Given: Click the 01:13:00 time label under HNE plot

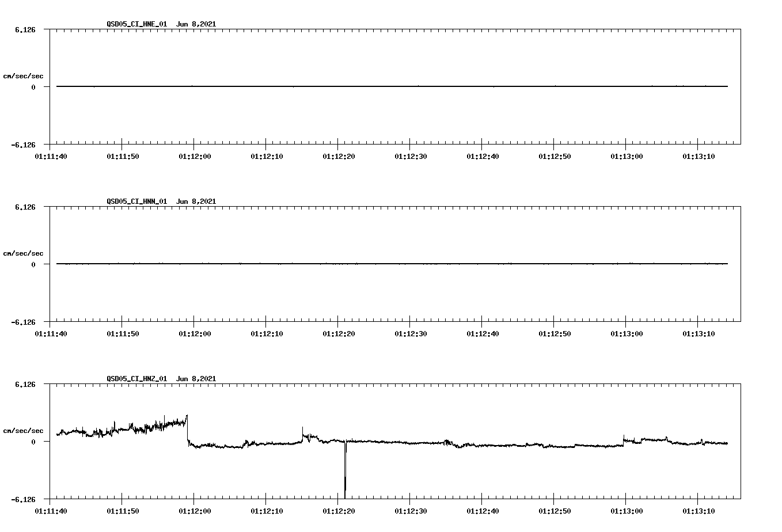Looking at the screenshot, I should (627, 156).
